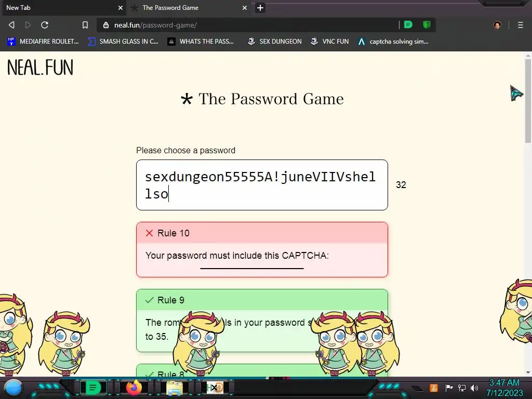This screenshot has height=399, width=532.
Task: Click the 'Please choose a password' label
Action: pos(185,150)
